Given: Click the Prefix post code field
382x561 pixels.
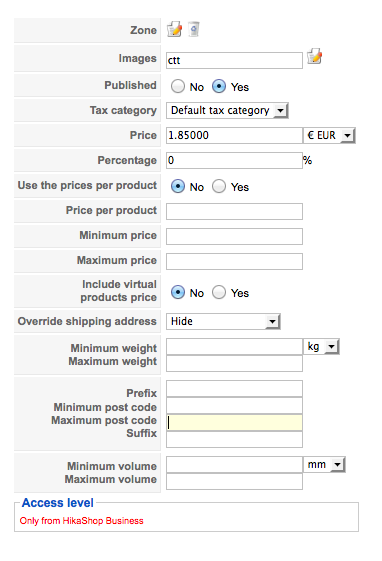Looking at the screenshot, I should click(x=234, y=389).
